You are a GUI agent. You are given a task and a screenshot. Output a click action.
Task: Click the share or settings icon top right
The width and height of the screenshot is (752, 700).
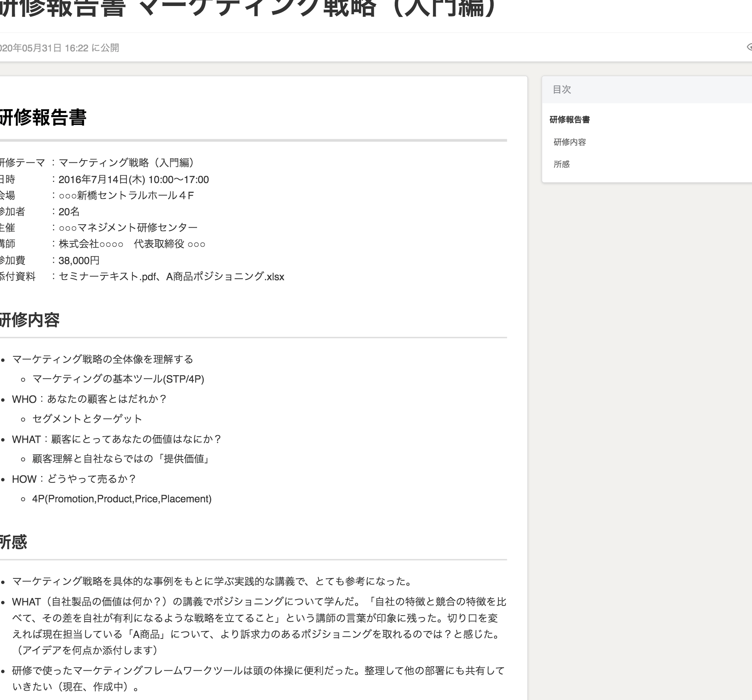click(x=749, y=47)
